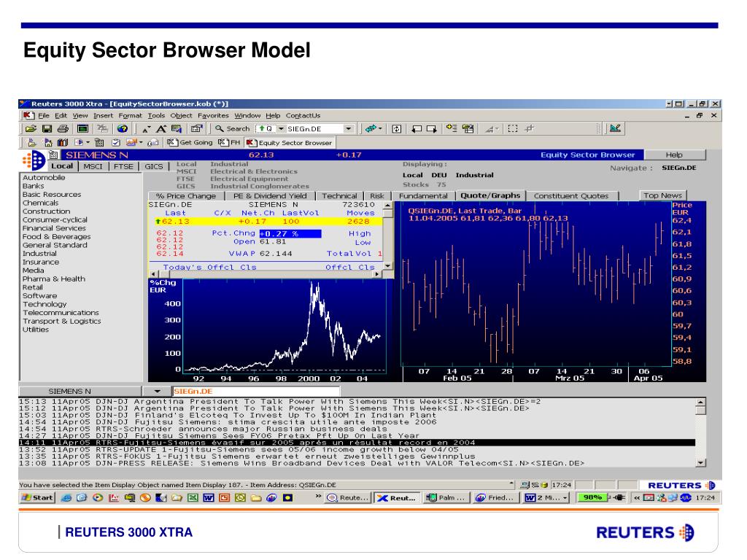Open the Favorites menu

point(213,116)
